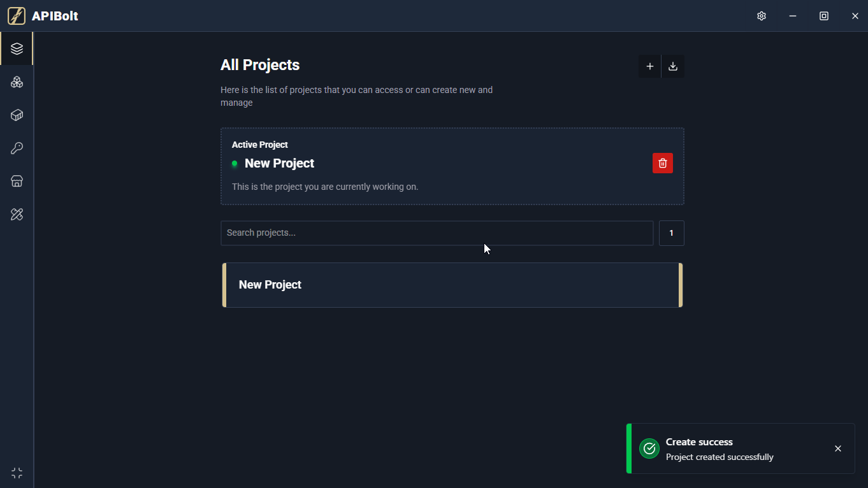Delete the active New Project (red trash)
Image resolution: width=868 pixels, height=488 pixels.
(x=663, y=163)
